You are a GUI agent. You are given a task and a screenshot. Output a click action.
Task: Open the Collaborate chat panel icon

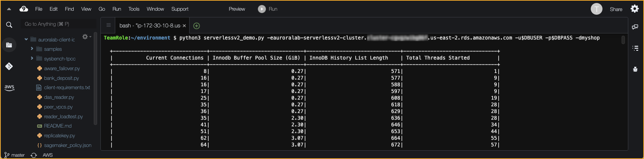(635, 27)
